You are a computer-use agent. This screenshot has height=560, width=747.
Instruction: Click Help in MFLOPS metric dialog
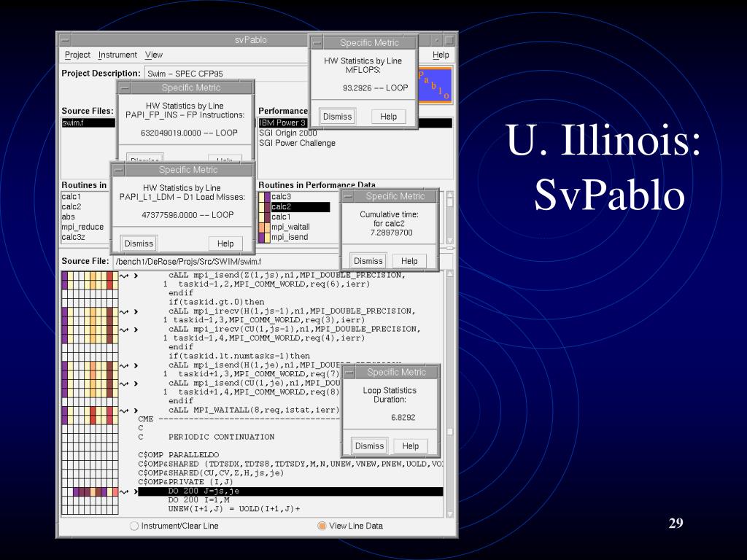pyautogui.click(x=388, y=116)
